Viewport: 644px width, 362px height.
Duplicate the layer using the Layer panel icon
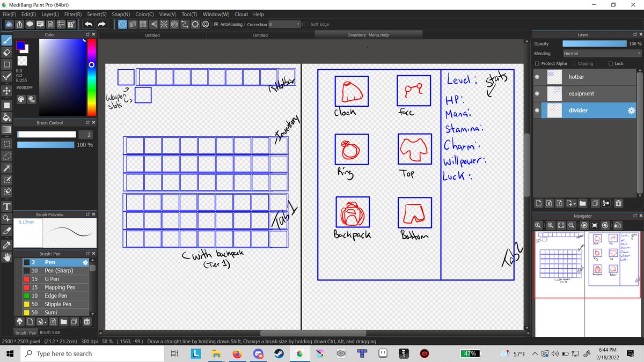[x=595, y=203]
